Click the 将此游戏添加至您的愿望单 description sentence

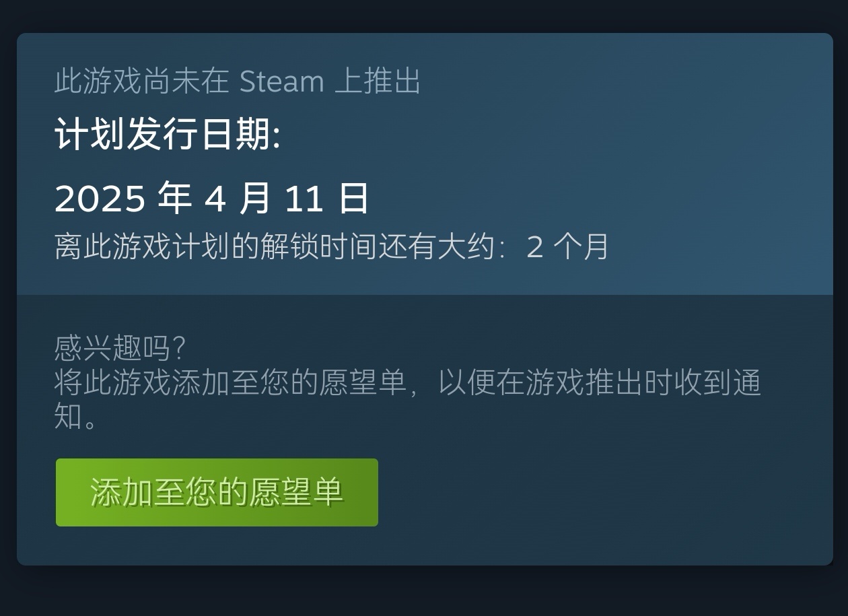230,383
